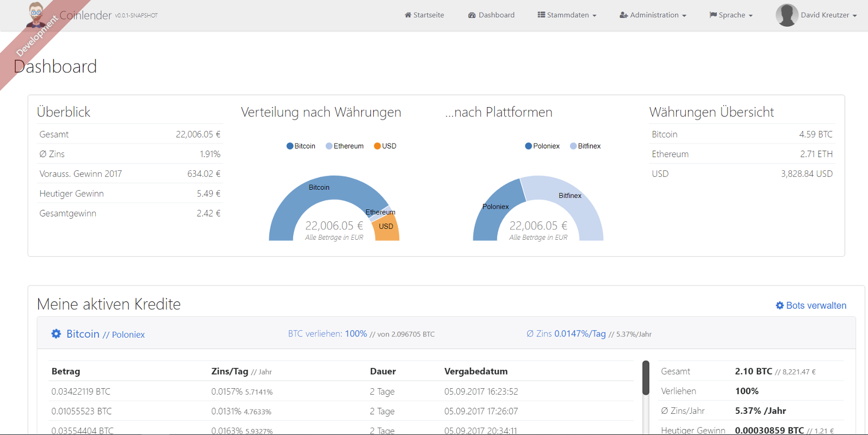Toggle Bitfinex series in platform chart legend

[585, 146]
